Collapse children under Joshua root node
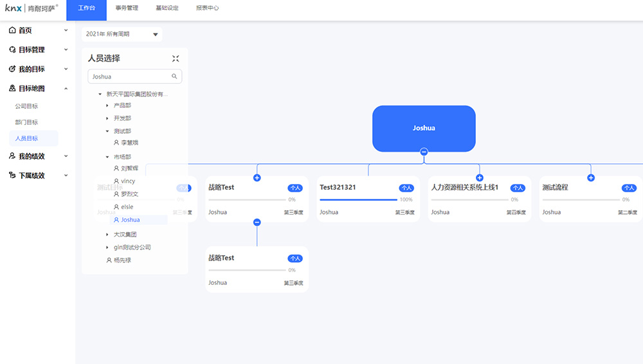Screen dimensions: 643x364 (x=424, y=152)
